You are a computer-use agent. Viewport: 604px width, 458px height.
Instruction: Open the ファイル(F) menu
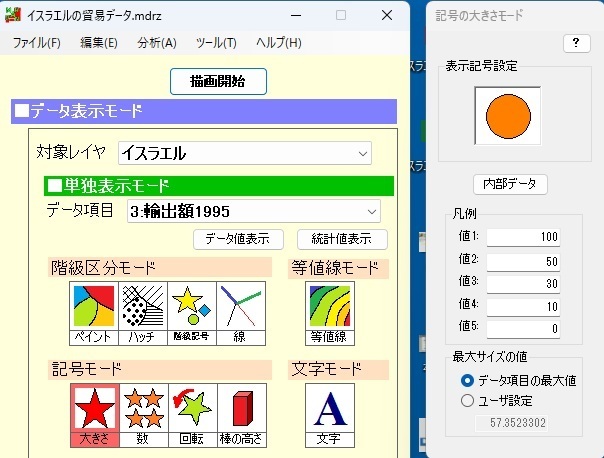point(37,43)
